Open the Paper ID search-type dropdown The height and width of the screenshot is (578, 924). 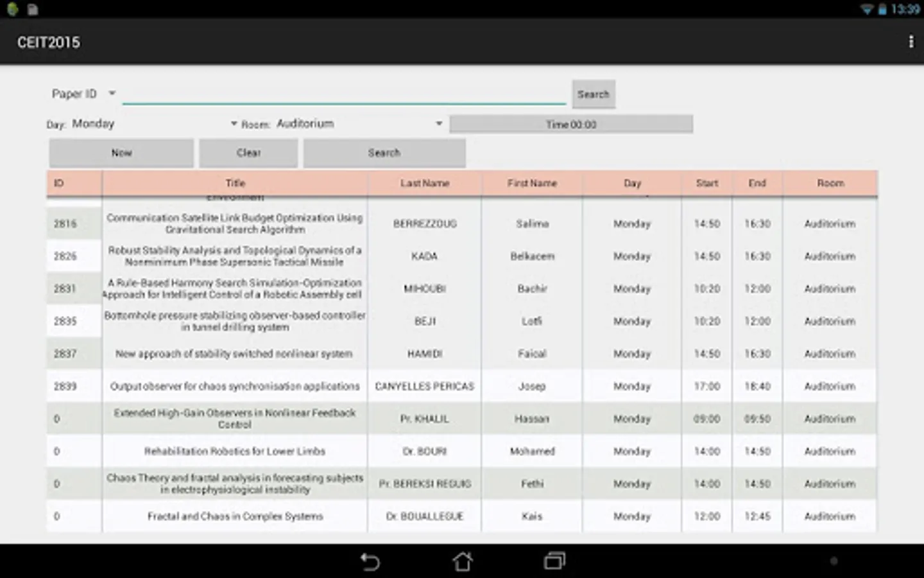pyautogui.click(x=83, y=94)
